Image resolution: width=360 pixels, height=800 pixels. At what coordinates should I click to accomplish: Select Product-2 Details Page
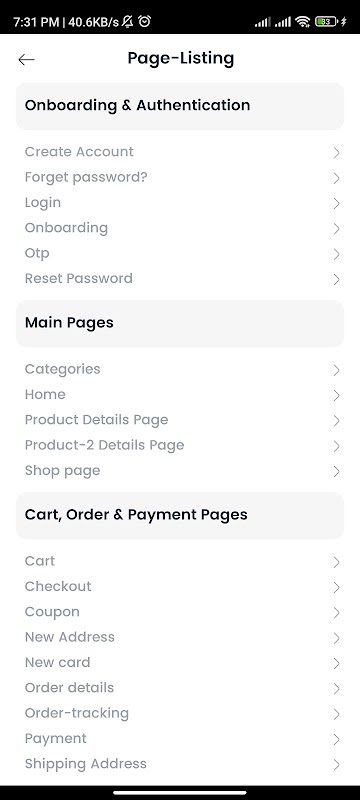180,445
